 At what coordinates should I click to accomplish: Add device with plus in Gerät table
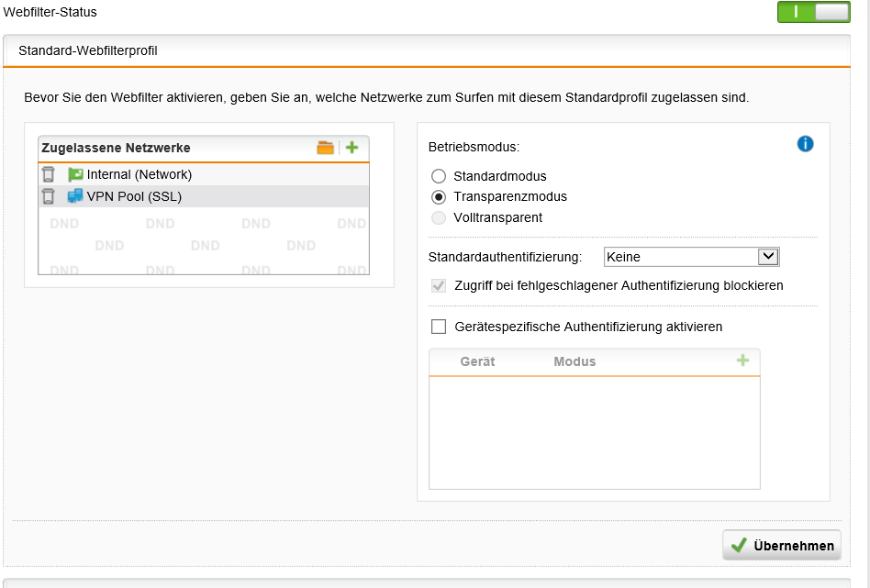tap(742, 361)
